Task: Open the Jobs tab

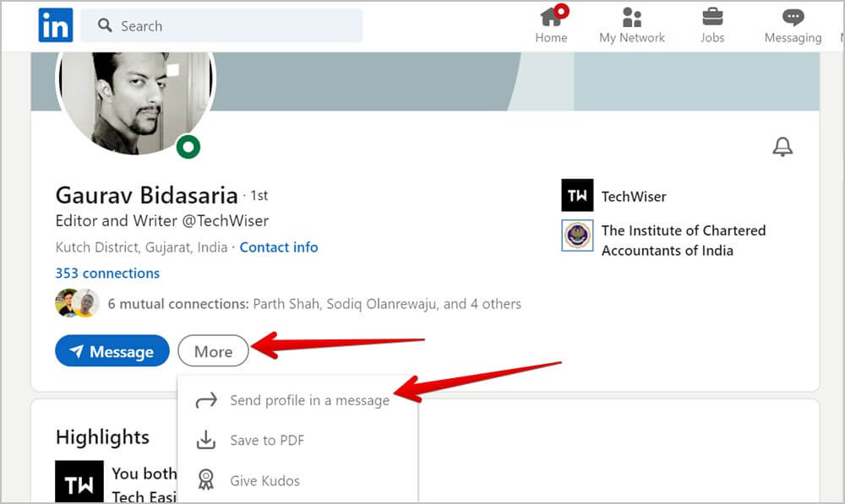Action: point(712,25)
